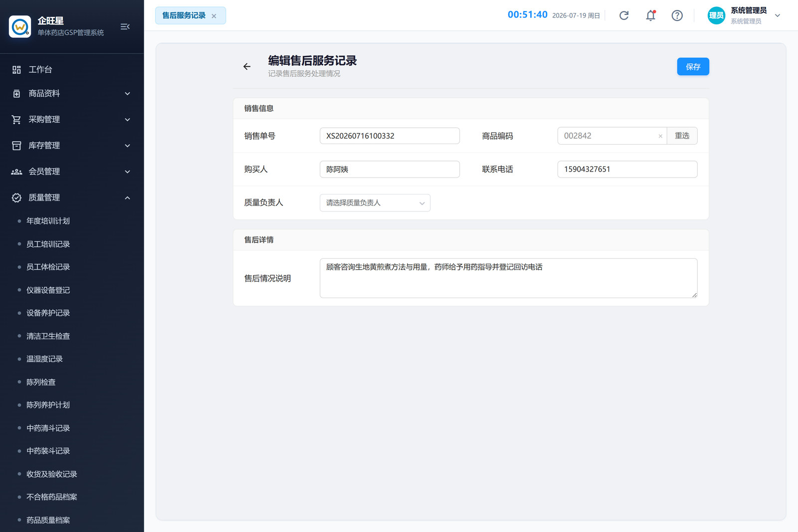The image size is (798, 532).
Task: Close the 售后服务记录 tab
Action: [214, 16]
